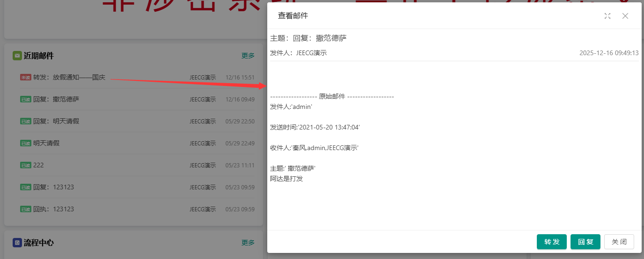Click date 12/16 15:51 in mail list

(x=240, y=77)
